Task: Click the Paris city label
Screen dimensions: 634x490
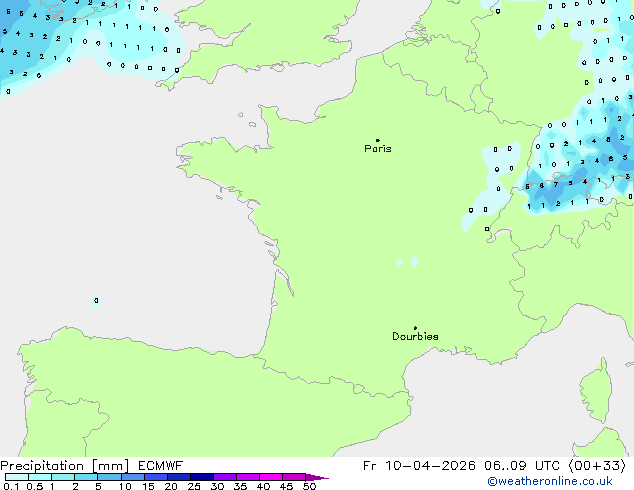Action: click(378, 149)
